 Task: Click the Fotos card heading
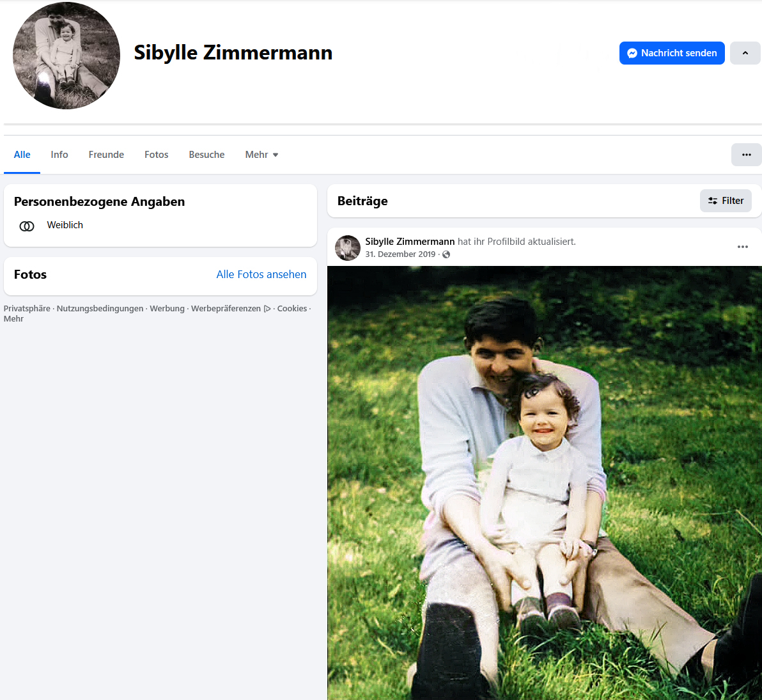coord(30,274)
